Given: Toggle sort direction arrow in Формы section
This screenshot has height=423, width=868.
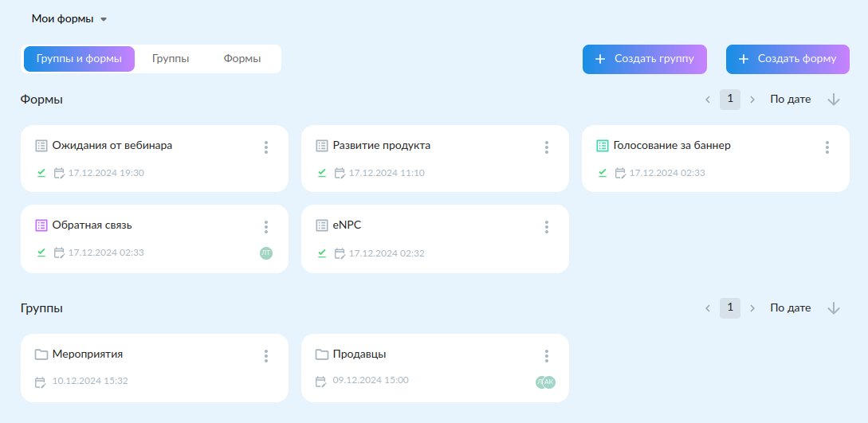Looking at the screenshot, I should 833,100.
